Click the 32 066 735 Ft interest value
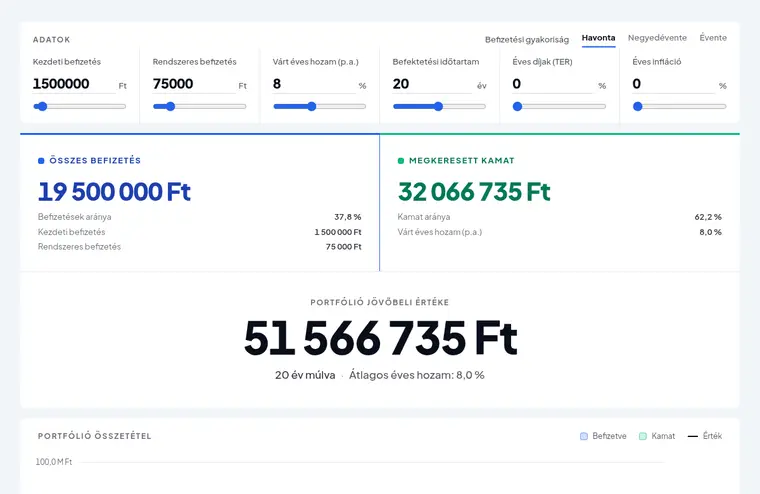This screenshot has width=760, height=494. tap(474, 191)
